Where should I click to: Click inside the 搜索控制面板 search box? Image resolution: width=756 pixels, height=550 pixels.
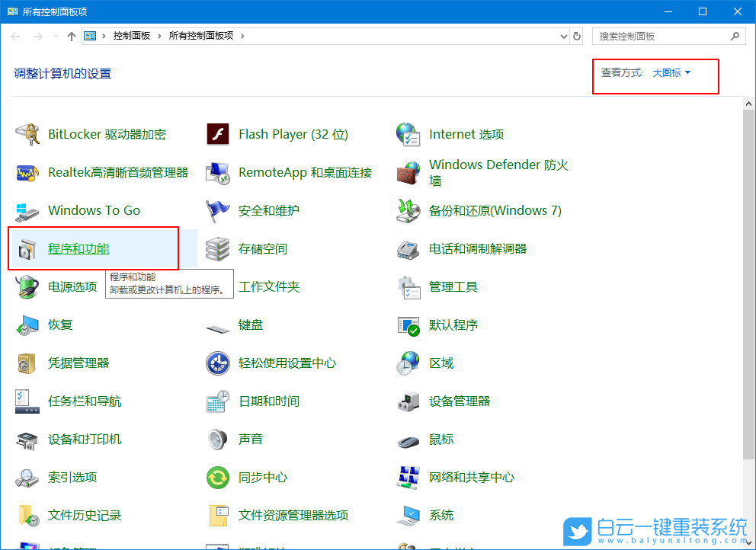(x=655, y=35)
